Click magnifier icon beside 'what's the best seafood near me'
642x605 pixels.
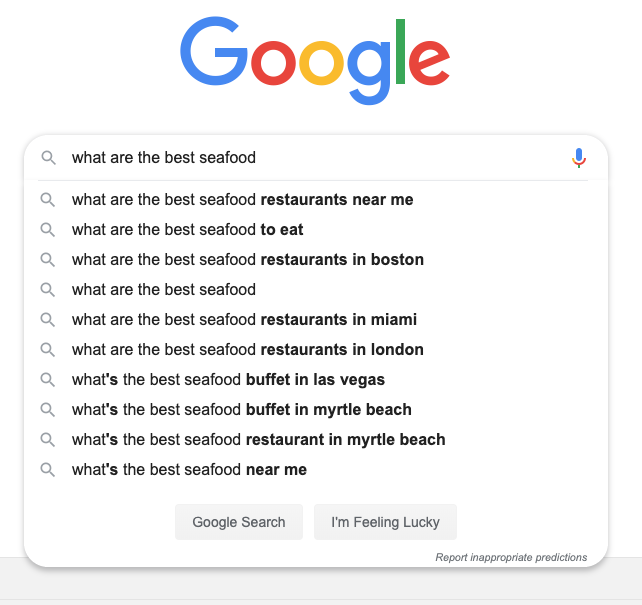pyautogui.click(x=47, y=470)
